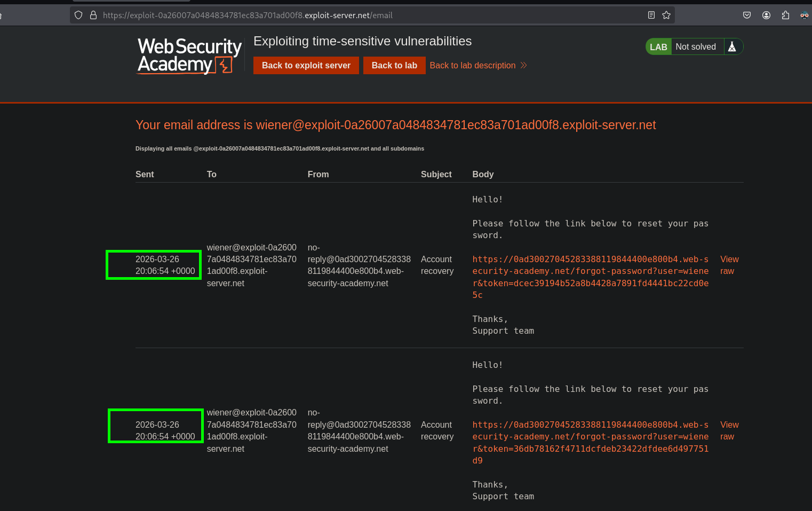The width and height of the screenshot is (812, 511).
Task: Toggle reader view in address bar
Action: tap(651, 15)
